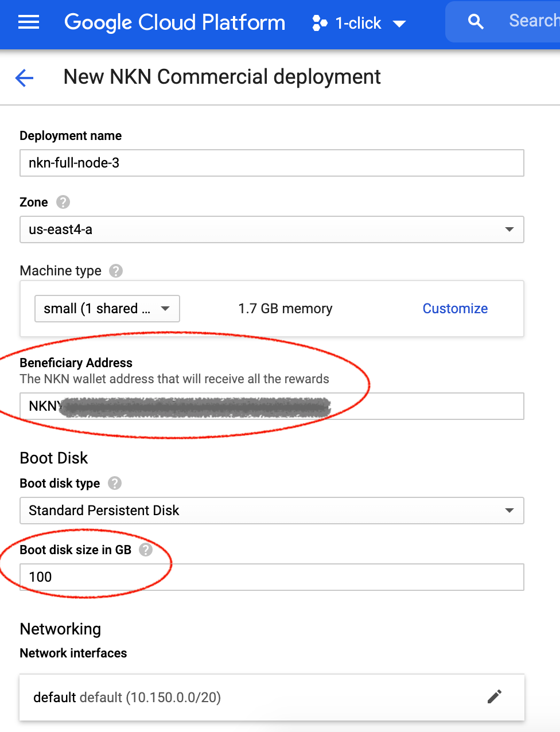The image size is (560, 732).
Task: Click the search magnifier icon
Action: (476, 22)
